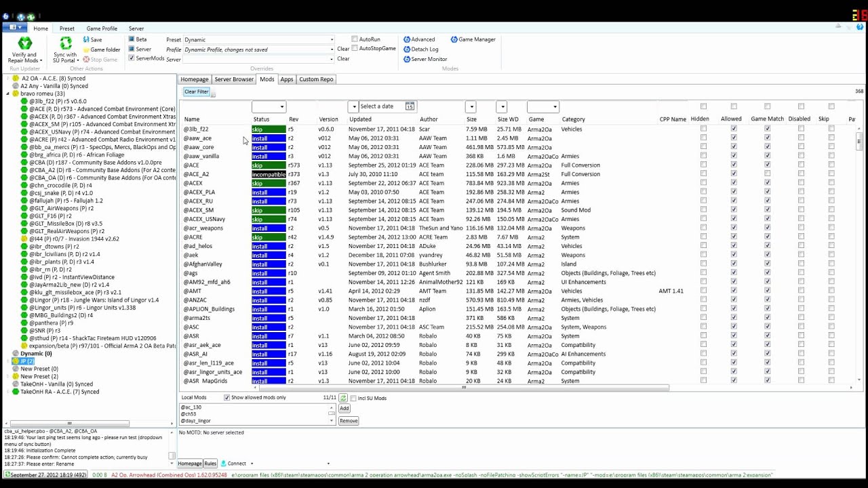Click the Homepage button at bottom
Image resolution: width=868 pixels, height=488 pixels.
pyautogui.click(x=190, y=464)
